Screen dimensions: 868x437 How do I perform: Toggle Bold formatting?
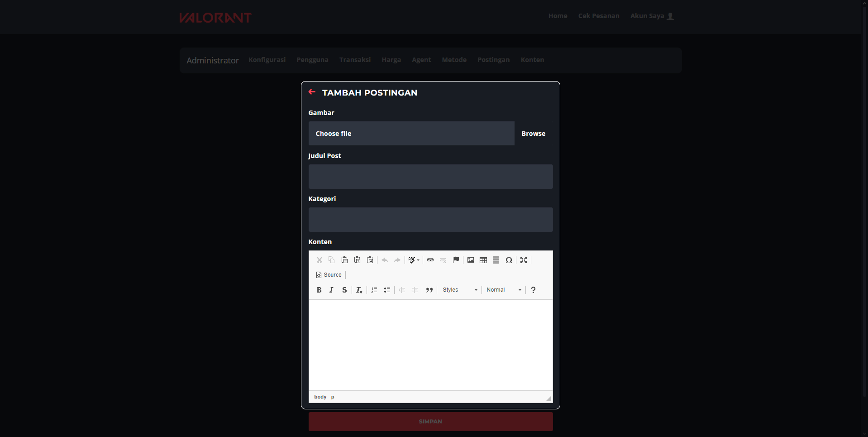coord(319,290)
